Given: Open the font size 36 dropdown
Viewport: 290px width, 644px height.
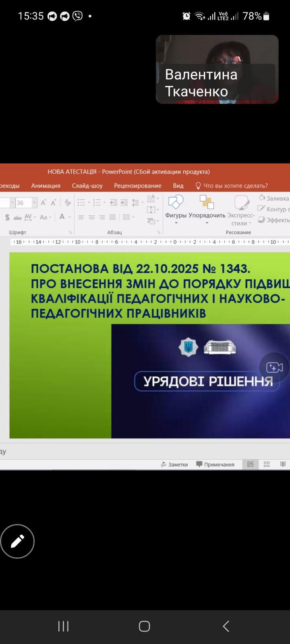Looking at the screenshot, I should click(x=34, y=203).
